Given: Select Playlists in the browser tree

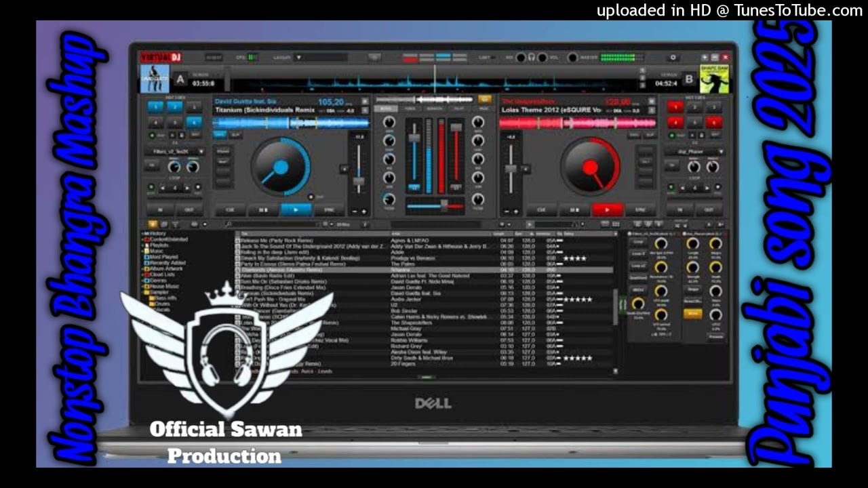Looking at the screenshot, I should 159,245.
